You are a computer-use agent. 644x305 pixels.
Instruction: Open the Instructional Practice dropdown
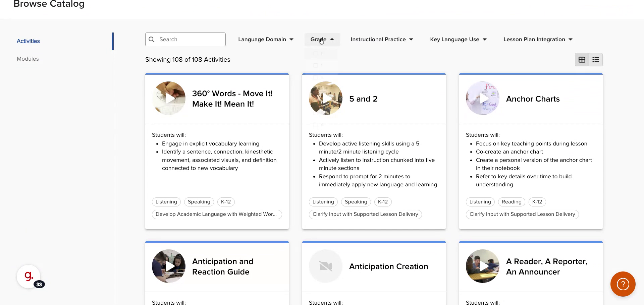(x=382, y=40)
